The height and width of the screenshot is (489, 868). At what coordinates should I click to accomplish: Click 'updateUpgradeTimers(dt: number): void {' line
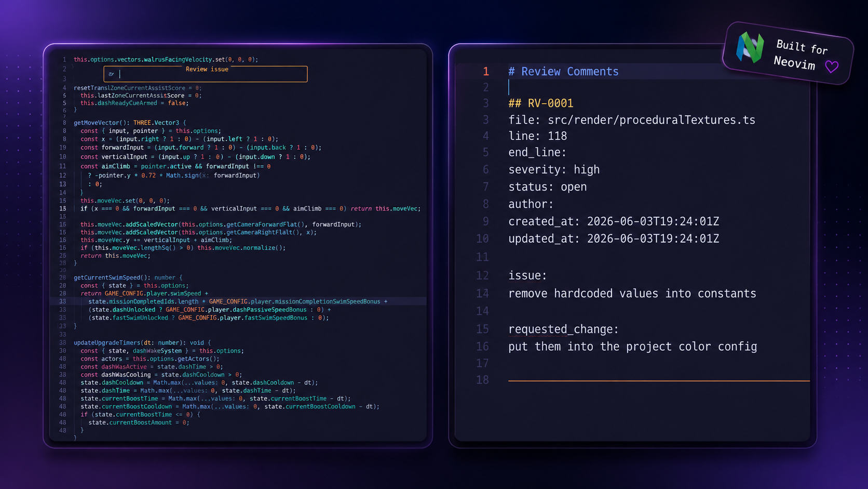(x=142, y=343)
